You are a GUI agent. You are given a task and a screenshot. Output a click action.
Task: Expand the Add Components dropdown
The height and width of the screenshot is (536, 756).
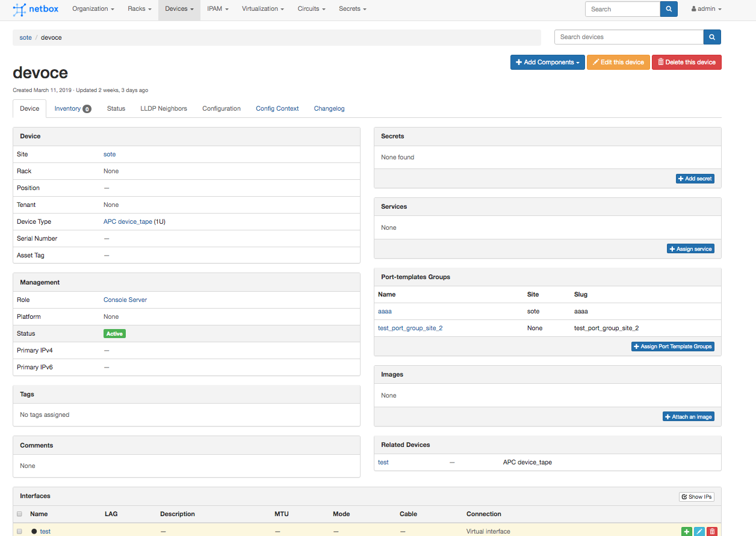pos(547,63)
